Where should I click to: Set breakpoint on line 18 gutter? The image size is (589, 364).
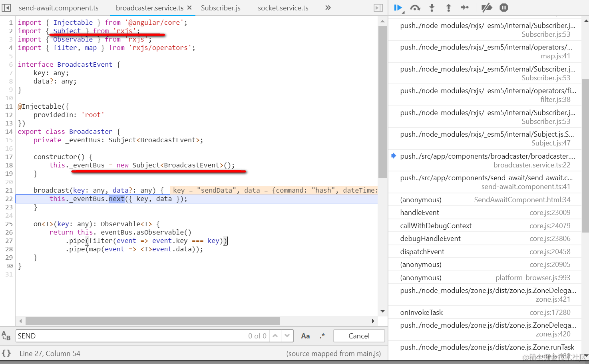pos(9,165)
